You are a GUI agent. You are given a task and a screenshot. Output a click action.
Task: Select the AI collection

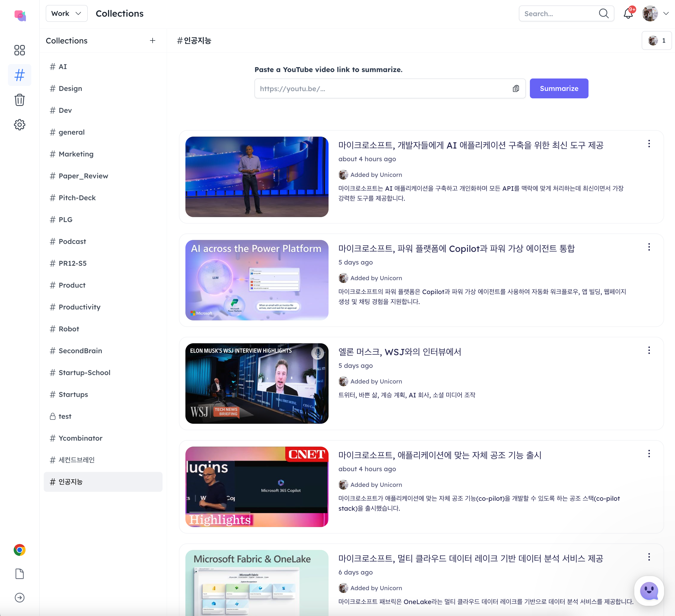[x=103, y=67]
